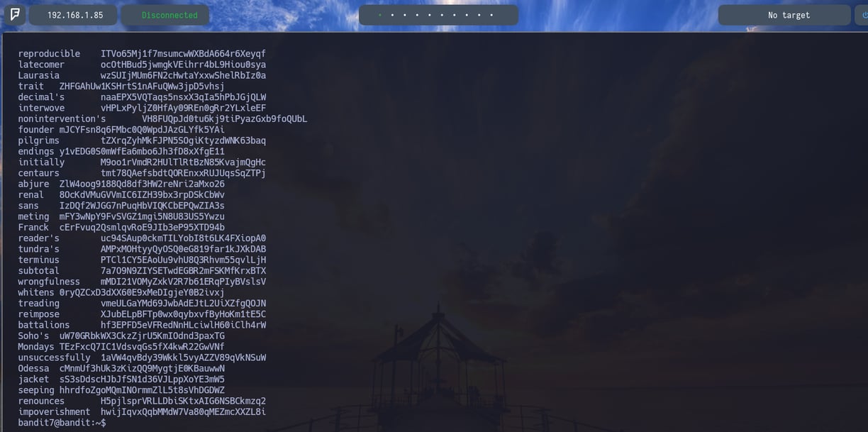Image resolution: width=868 pixels, height=432 pixels.
Task: Click the 192.168.1.85 IP address widget
Action: (74, 15)
